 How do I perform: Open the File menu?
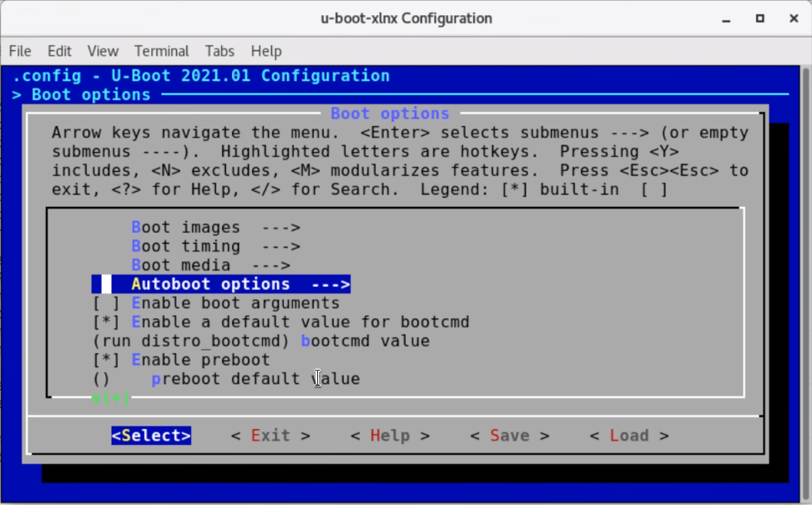click(20, 51)
